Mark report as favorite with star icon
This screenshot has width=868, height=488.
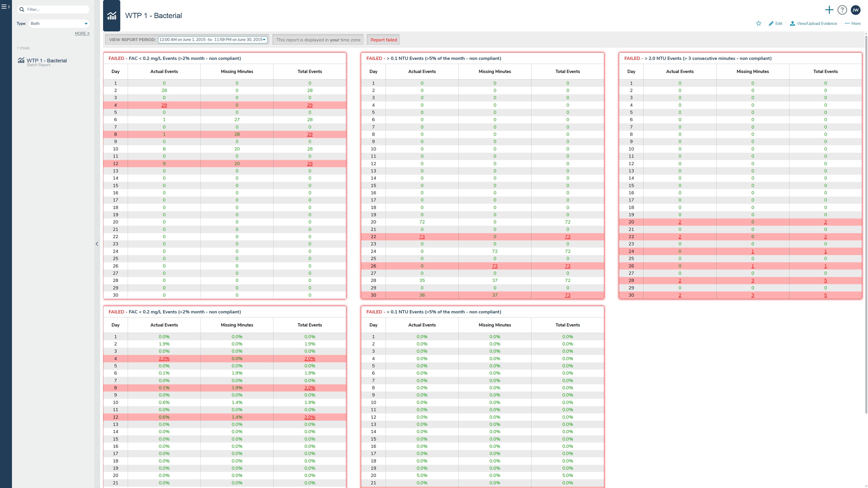(x=759, y=23)
